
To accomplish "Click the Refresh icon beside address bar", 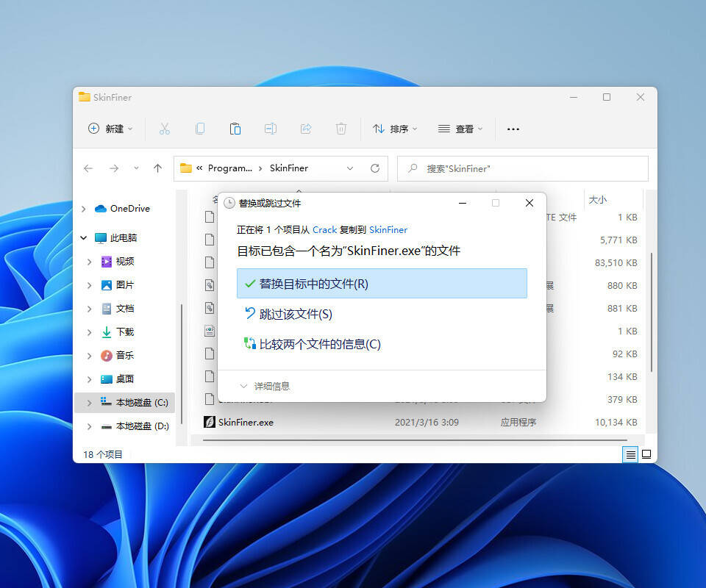I will coord(375,168).
